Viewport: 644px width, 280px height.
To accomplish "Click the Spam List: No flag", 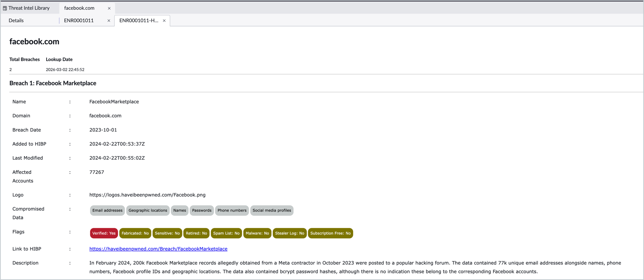I will 226,233.
